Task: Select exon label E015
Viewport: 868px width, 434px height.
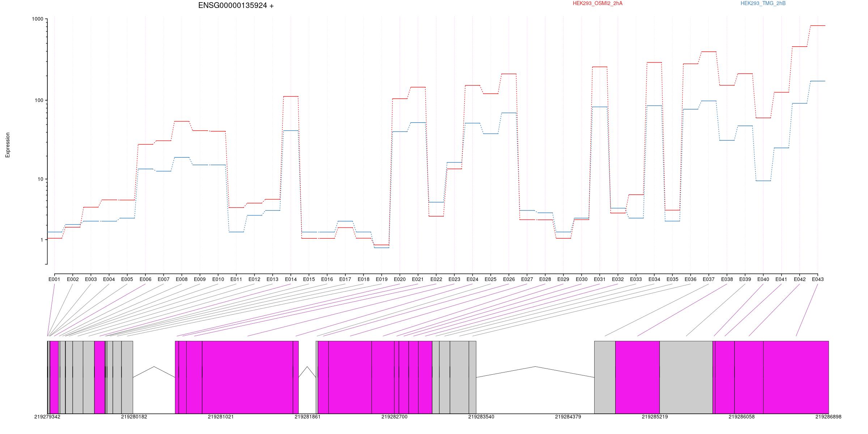Action: coord(309,279)
